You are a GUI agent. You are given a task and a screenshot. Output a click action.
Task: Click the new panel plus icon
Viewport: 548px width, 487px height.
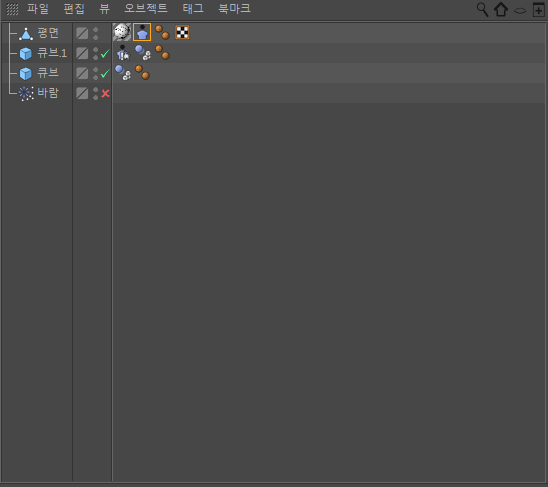pos(539,10)
